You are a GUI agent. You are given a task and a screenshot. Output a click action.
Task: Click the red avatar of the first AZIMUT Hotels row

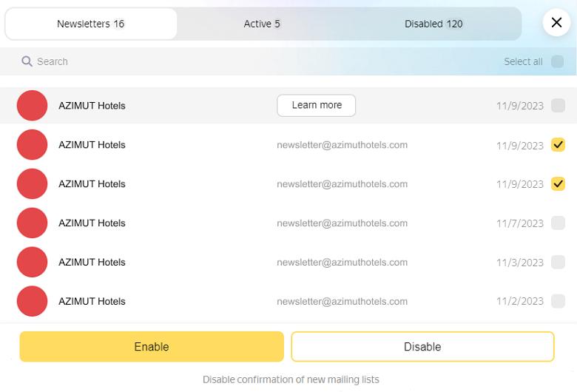pyautogui.click(x=32, y=106)
